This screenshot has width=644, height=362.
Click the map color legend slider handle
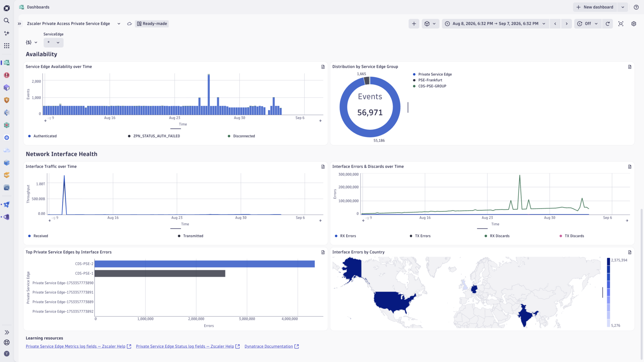(602, 292)
